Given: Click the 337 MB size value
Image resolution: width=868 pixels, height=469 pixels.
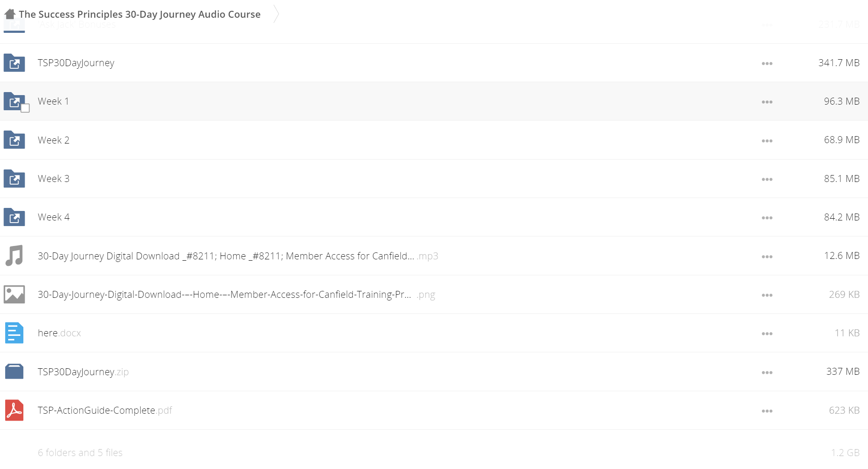Looking at the screenshot, I should coord(843,371).
